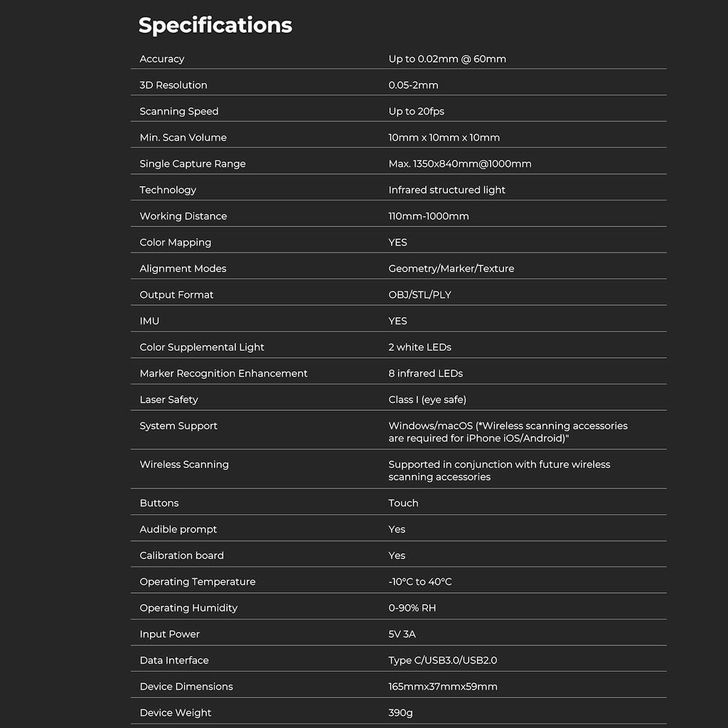Click the Specifications heading
The image size is (728, 728).
click(x=215, y=25)
